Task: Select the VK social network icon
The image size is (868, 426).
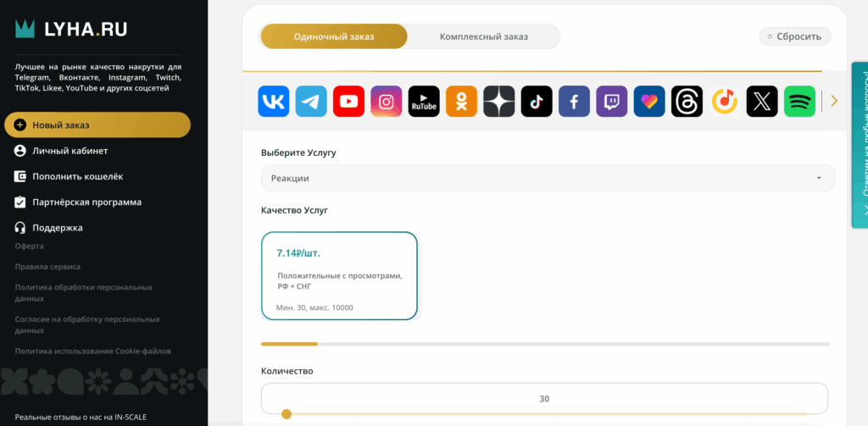Action: [274, 102]
